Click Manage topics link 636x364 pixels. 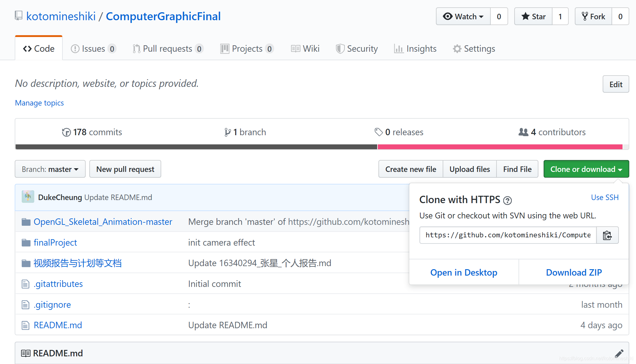(39, 103)
